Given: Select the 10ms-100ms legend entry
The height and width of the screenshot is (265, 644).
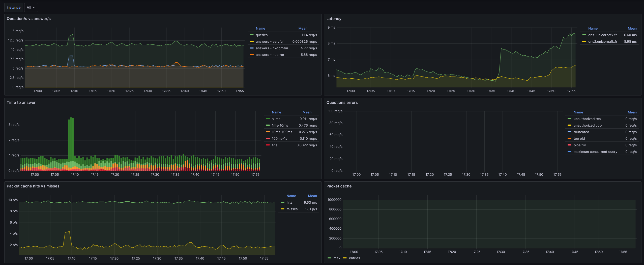Looking at the screenshot, I should pyautogui.click(x=282, y=132).
